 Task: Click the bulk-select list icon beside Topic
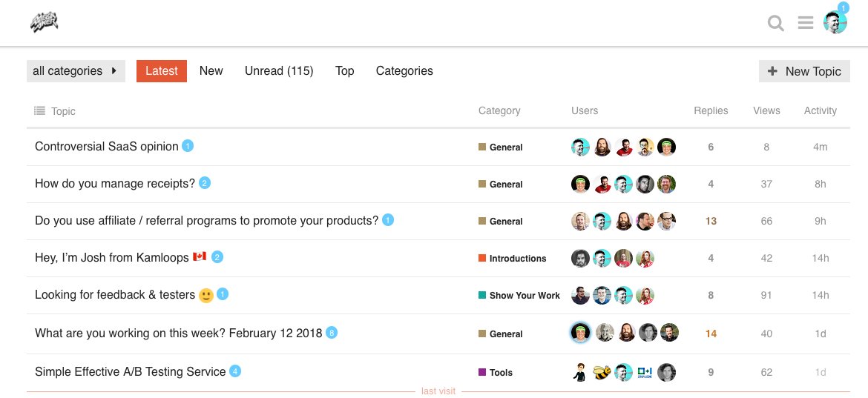coord(39,110)
